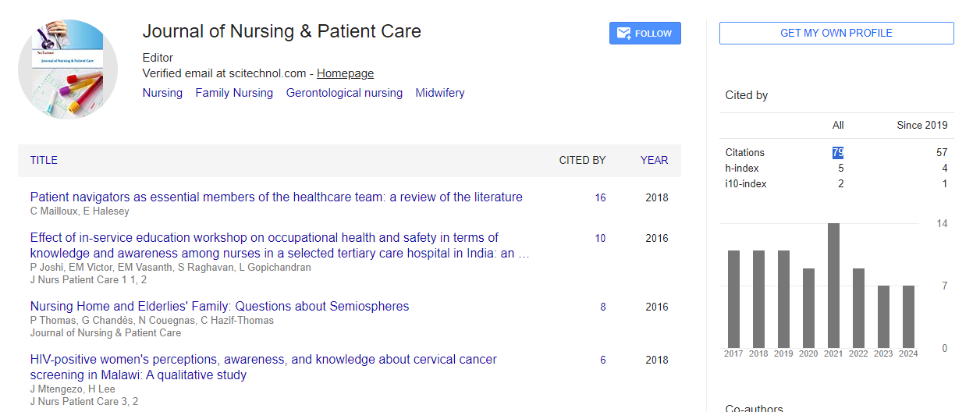The height and width of the screenshot is (412, 980).
Task: Click the i10-index metric label
Action: point(746,184)
